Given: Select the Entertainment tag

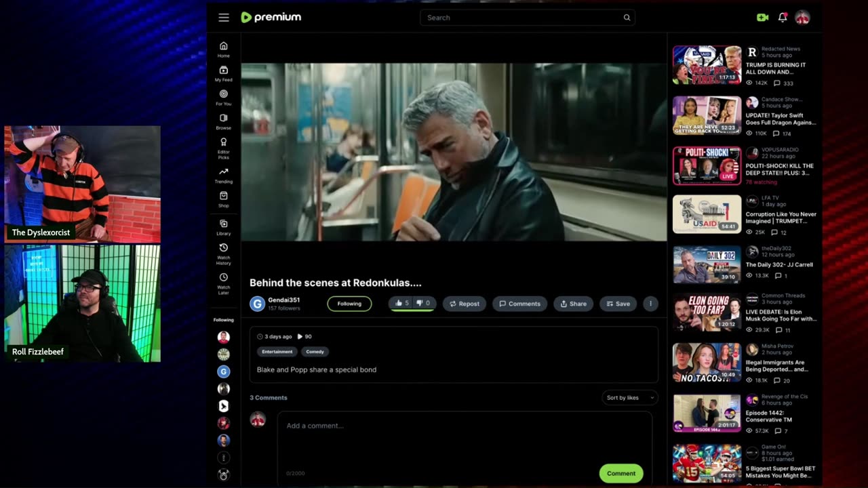Looking at the screenshot, I should (277, 352).
